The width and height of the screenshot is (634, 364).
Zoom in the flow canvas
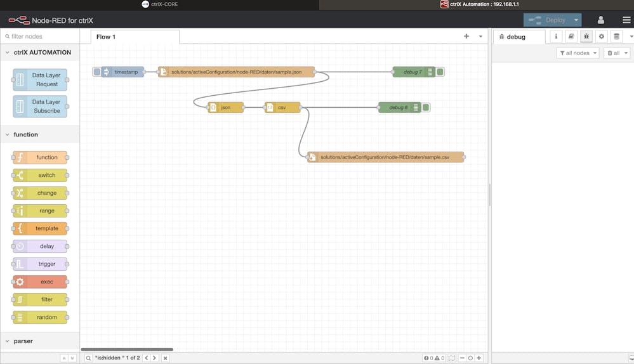click(479, 358)
